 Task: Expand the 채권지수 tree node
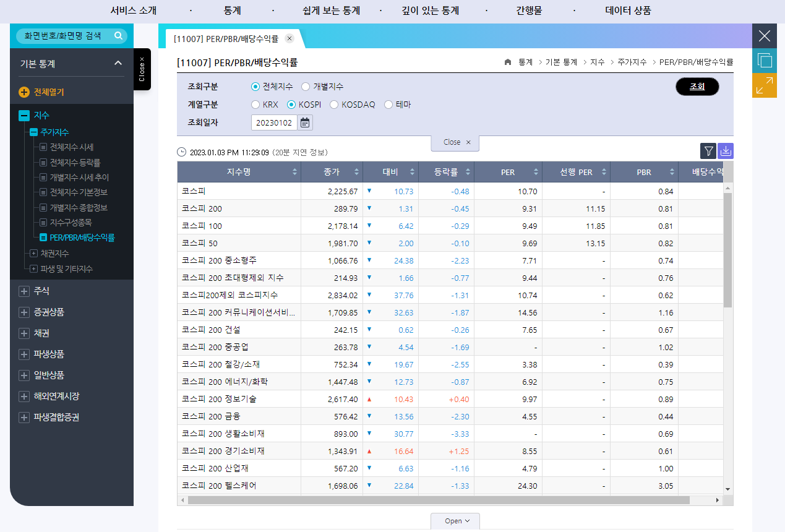coord(34,253)
